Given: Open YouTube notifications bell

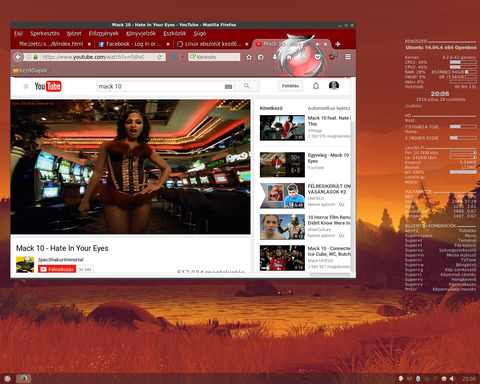Looking at the screenshot, I should click(x=316, y=86).
